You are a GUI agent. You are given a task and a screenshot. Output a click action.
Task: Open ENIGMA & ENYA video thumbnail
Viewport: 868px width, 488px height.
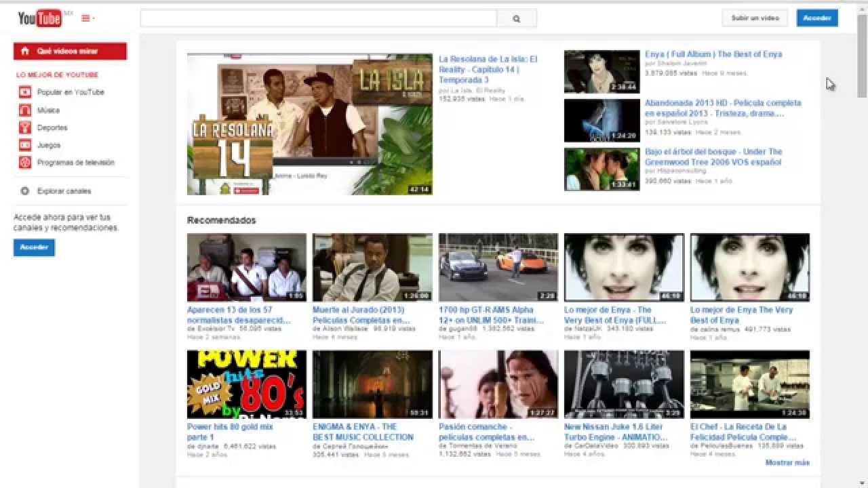[372, 384]
